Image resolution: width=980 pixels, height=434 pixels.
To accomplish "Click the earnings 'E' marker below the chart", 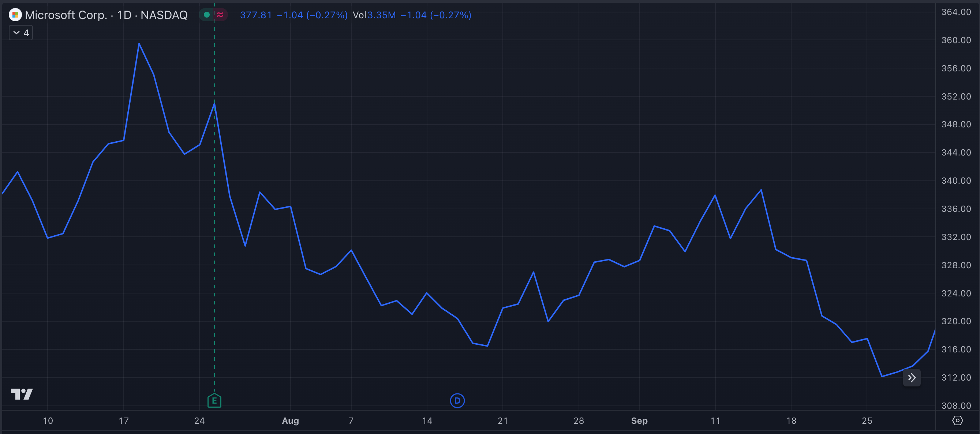I will 214,401.
